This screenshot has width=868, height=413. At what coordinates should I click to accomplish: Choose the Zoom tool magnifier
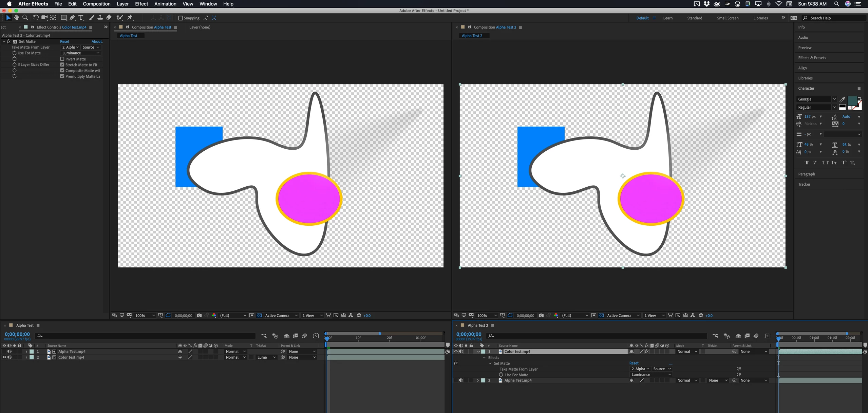[25, 18]
